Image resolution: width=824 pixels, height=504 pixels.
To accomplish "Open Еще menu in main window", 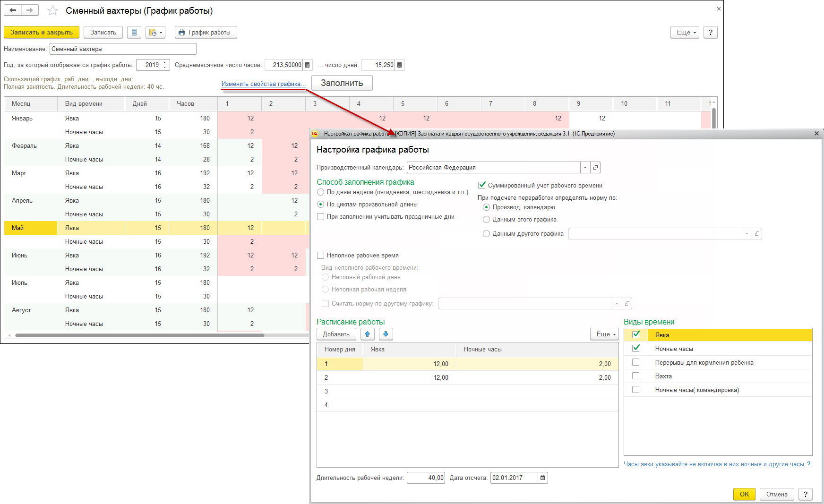I will (x=685, y=32).
